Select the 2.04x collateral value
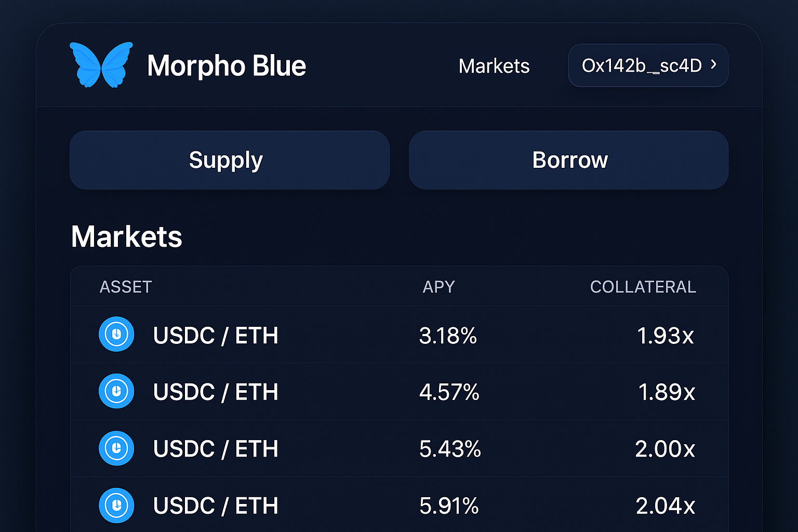Image resolution: width=798 pixels, height=532 pixels. tap(665, 505)
